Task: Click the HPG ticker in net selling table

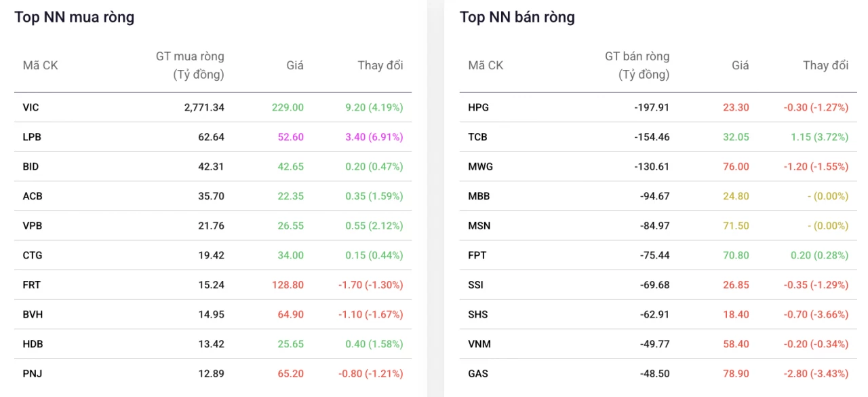Action: pos(478,107)
